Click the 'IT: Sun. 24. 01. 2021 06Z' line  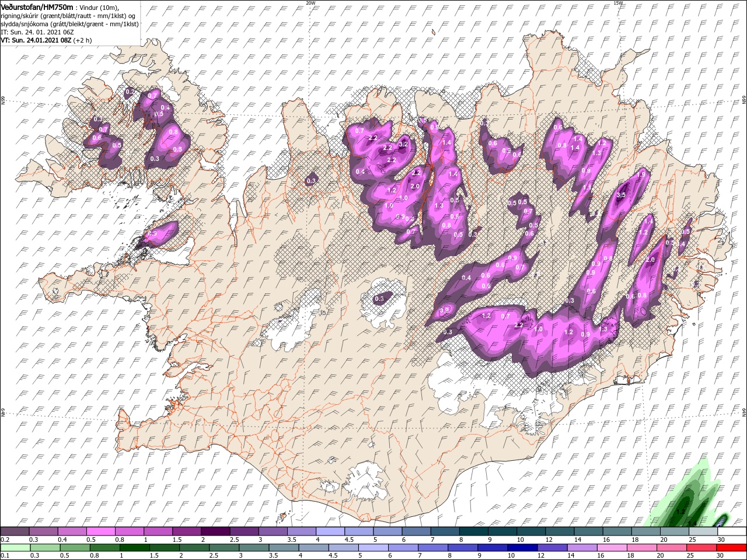coord(37,32)
